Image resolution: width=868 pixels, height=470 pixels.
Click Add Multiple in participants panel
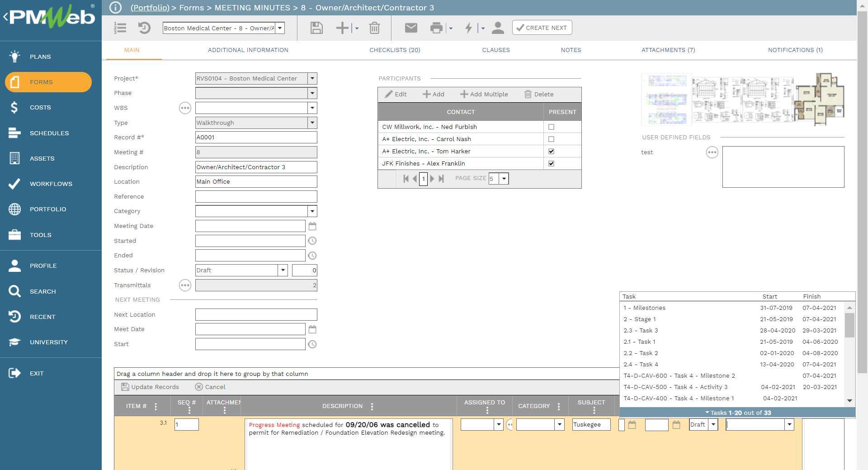pyautogui.click(x=484, y=95)
